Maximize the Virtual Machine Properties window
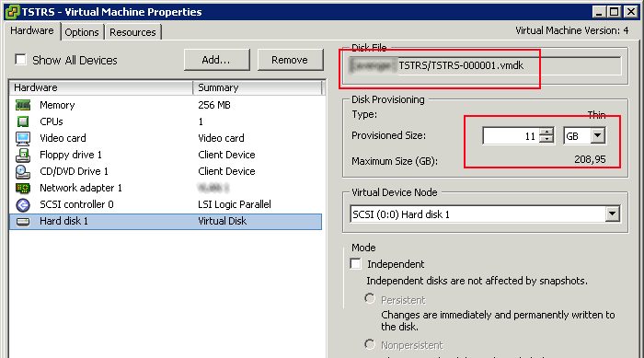The image size is (644, 358). [615, 12]
